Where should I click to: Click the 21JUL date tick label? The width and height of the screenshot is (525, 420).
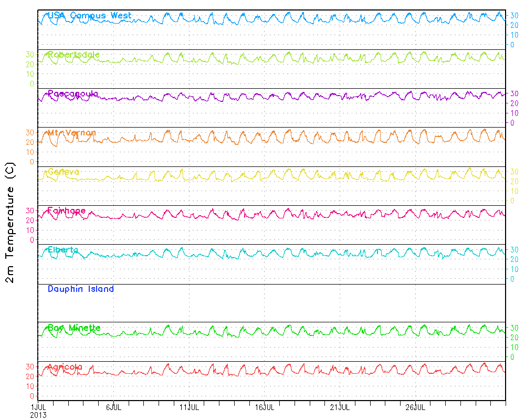pyautogui.click(x=340, y=407)
